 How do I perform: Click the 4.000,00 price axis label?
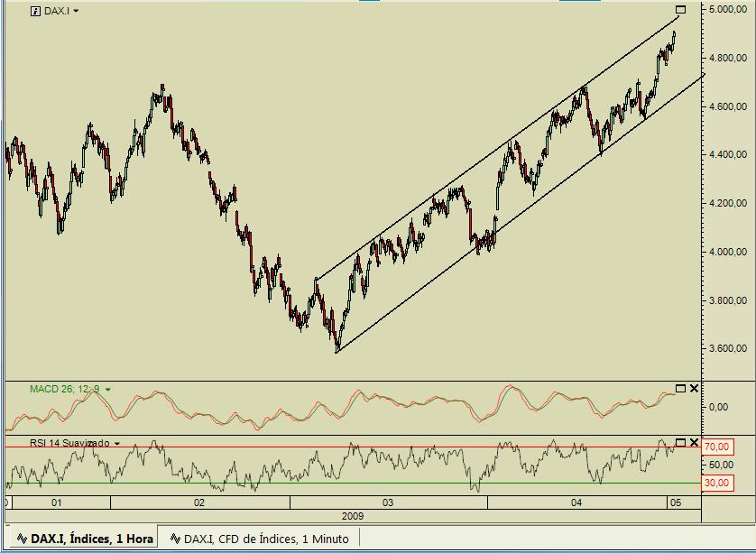(x=727, y=252)
